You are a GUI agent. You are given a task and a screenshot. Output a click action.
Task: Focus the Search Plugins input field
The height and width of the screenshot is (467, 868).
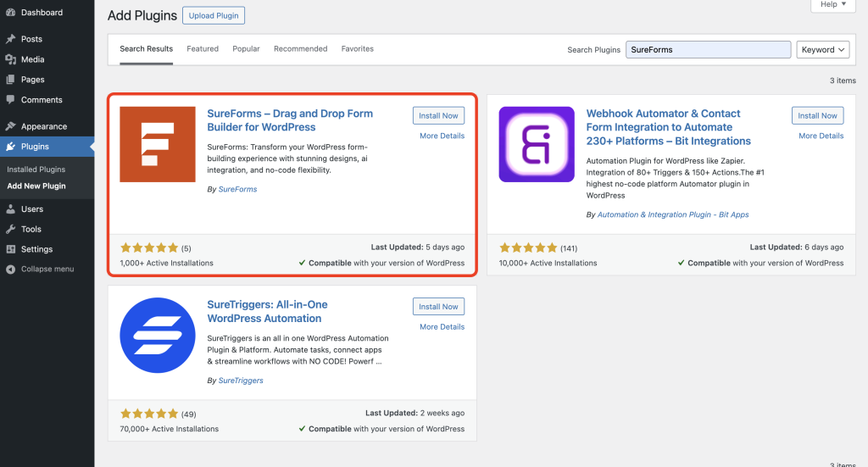tap(708, 49)
